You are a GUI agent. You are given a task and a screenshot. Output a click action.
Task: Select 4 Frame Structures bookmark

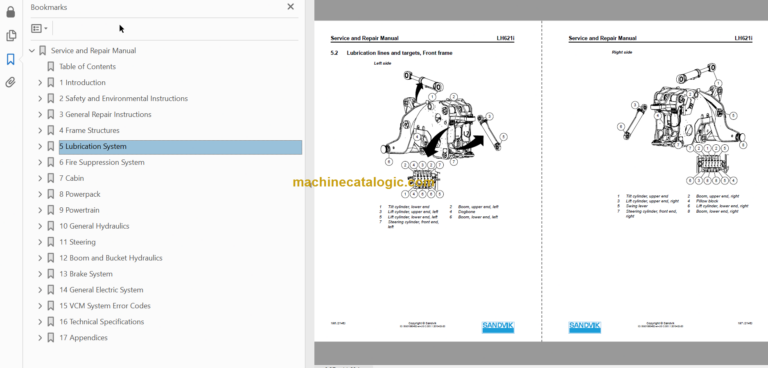[x=89, y=130]
